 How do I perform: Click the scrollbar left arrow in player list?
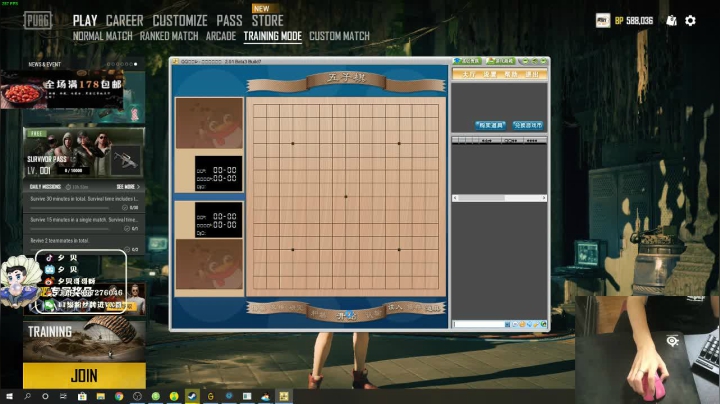coord(455,198)
